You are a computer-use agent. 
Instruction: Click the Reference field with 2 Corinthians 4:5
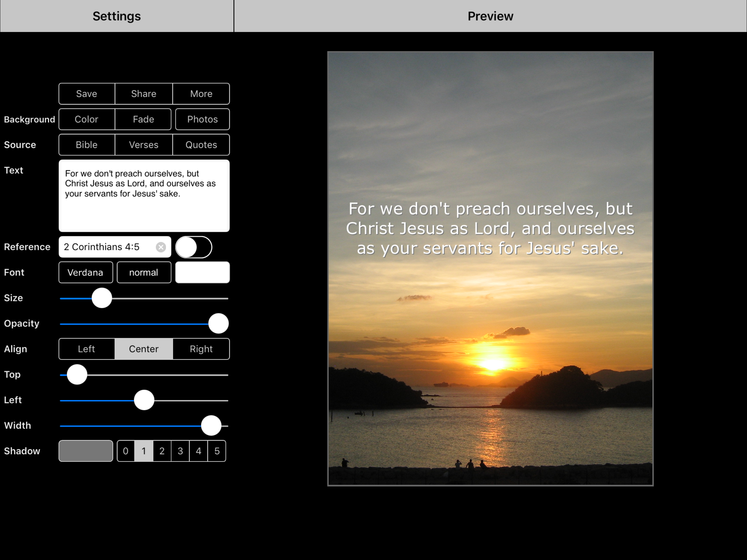point(115,247)
